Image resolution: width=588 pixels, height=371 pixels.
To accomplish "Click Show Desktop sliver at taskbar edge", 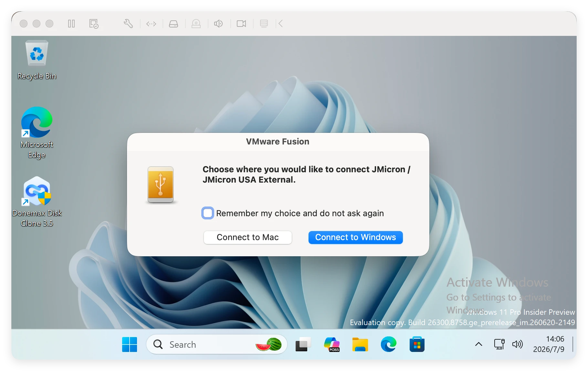I will [573, 344].
